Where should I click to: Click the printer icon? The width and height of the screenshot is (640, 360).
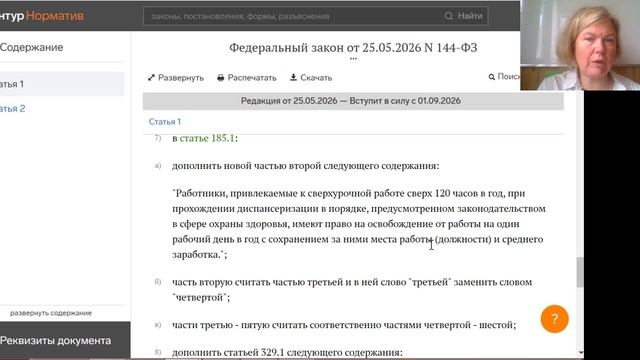(x=221, y=78)
